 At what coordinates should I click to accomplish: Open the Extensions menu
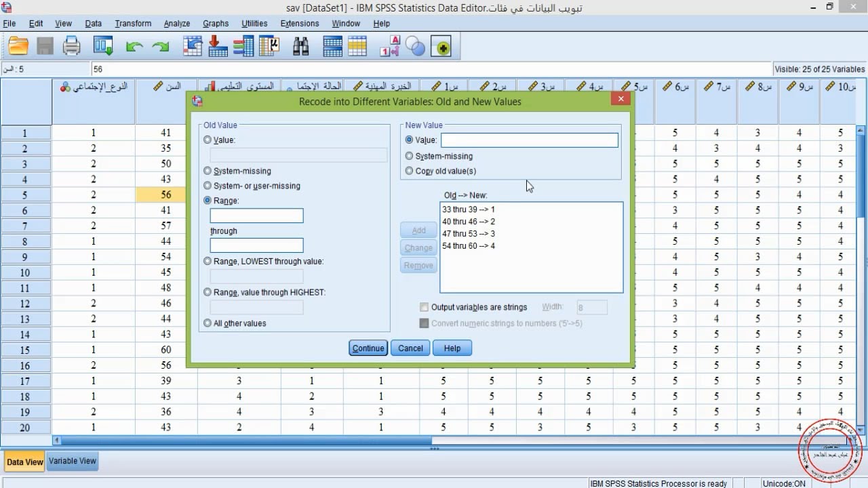[x=300, y=23]
